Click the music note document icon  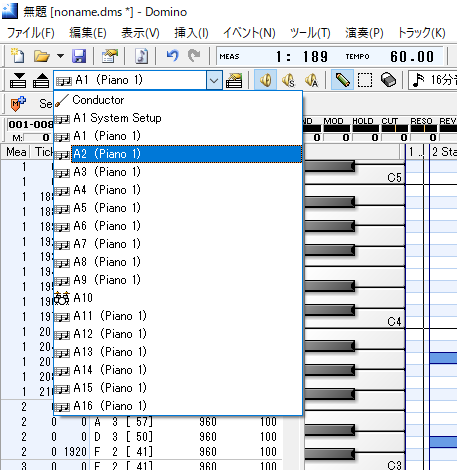click(141, 56)
